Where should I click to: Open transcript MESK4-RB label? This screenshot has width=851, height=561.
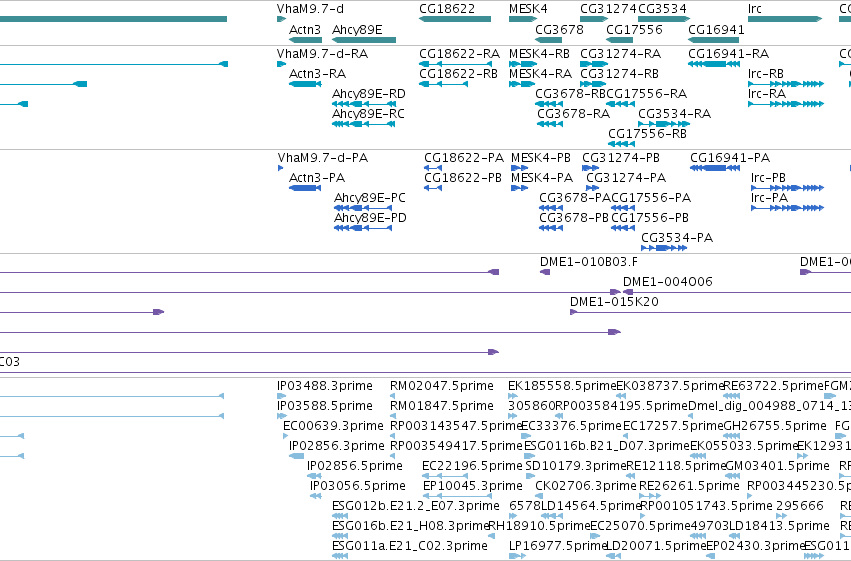539,54
